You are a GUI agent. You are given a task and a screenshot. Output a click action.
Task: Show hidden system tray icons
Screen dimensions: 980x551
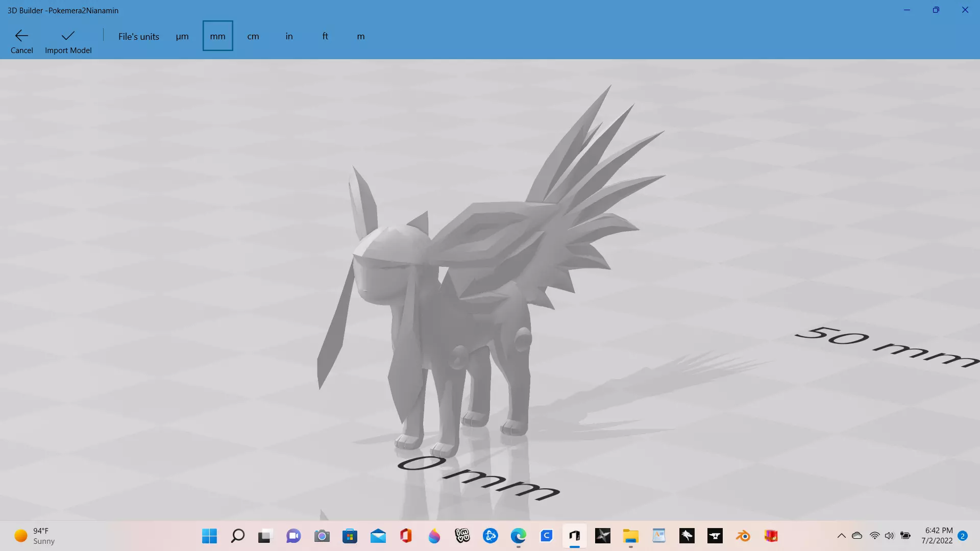pos(842,536)
